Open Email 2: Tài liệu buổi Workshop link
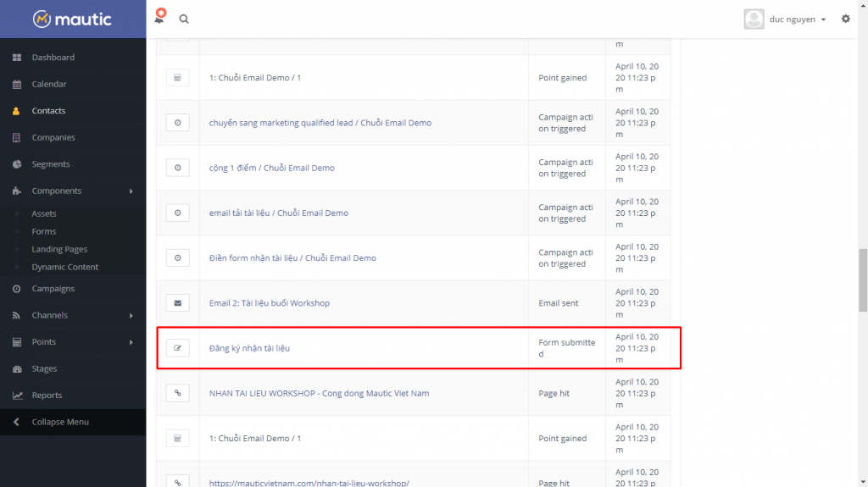The image size is (868, 487). point(269,303)
